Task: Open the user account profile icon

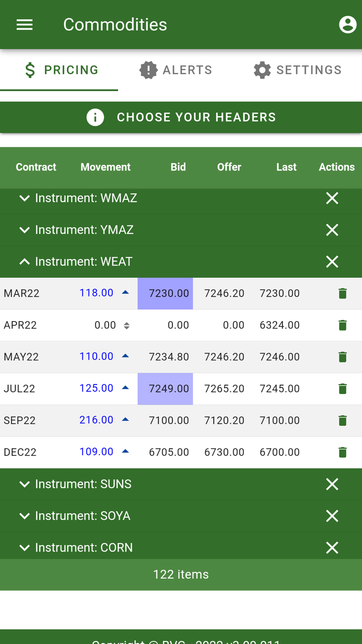Action: [x=347, y=25]
